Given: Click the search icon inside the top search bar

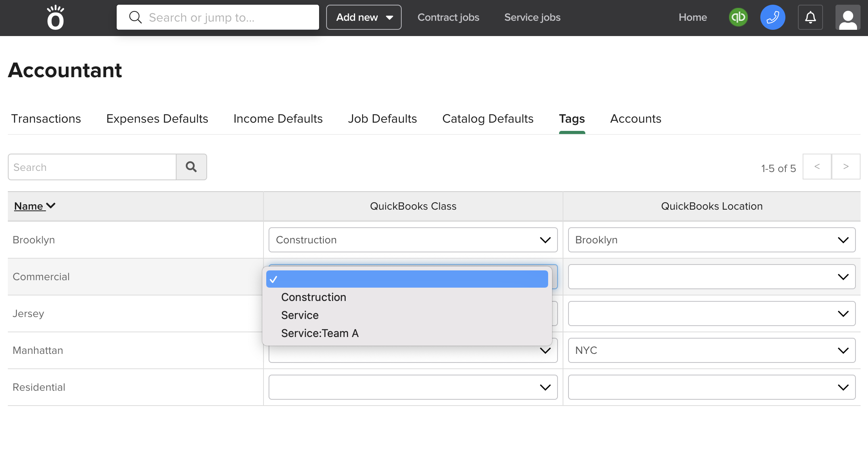Looking at the screenshot, I should pos(135,17).
